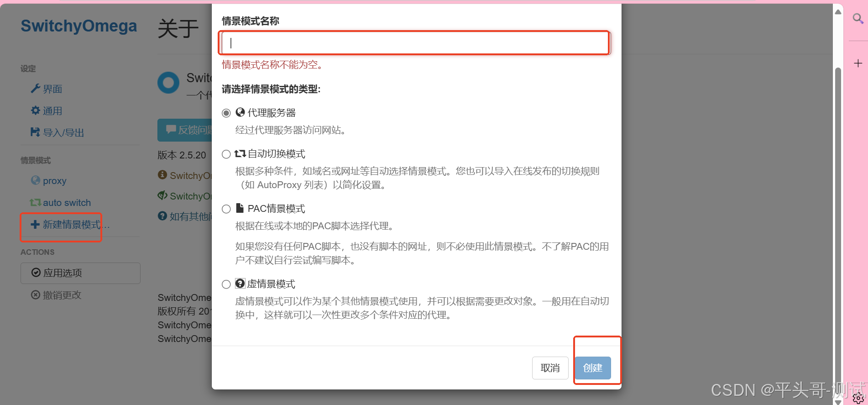Select the 虚情景模式 radio button
868x405 pixels.
pyautogui.click(x=226, y=284)
